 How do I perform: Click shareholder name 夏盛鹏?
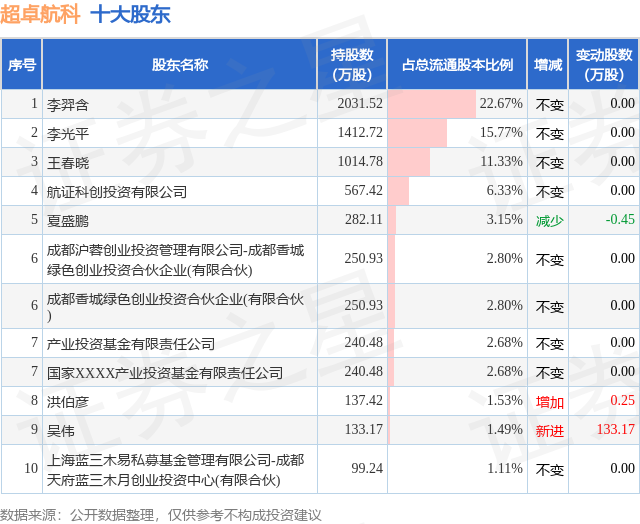coord(68,221)
